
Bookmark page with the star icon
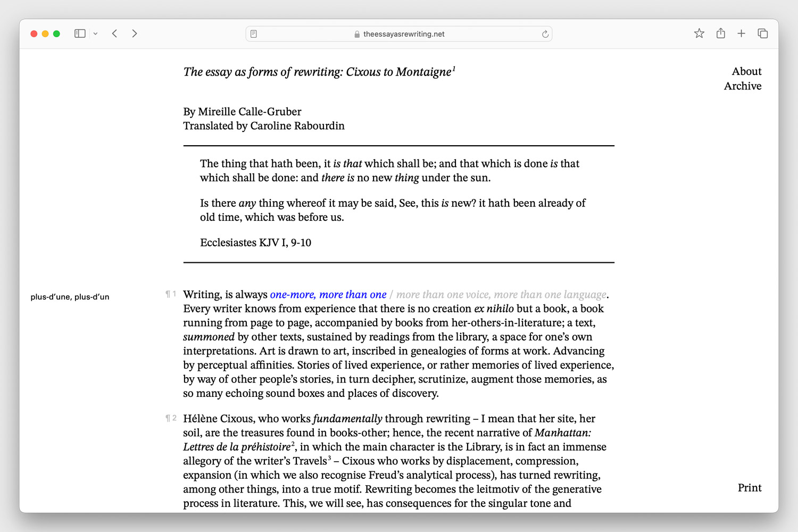699,34
